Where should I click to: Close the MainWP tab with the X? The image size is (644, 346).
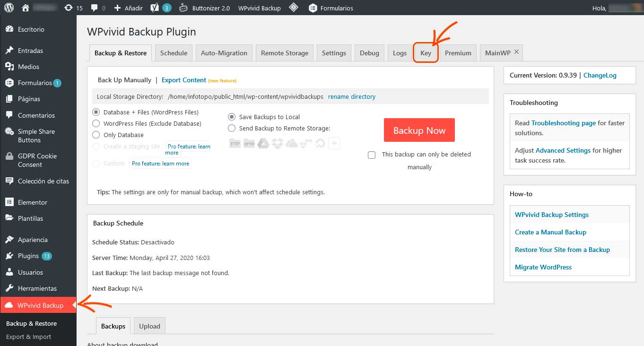pos(517,52)
